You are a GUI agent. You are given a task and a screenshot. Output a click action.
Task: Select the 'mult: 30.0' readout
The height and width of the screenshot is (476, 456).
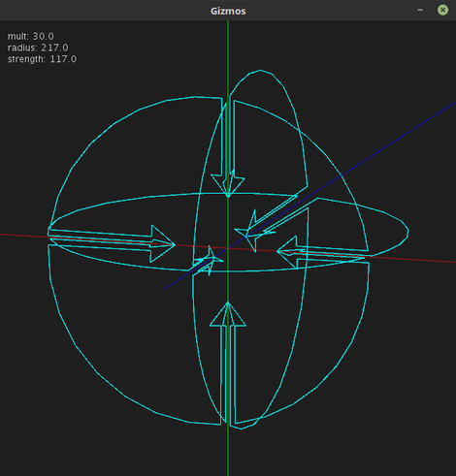pos(31,36)
